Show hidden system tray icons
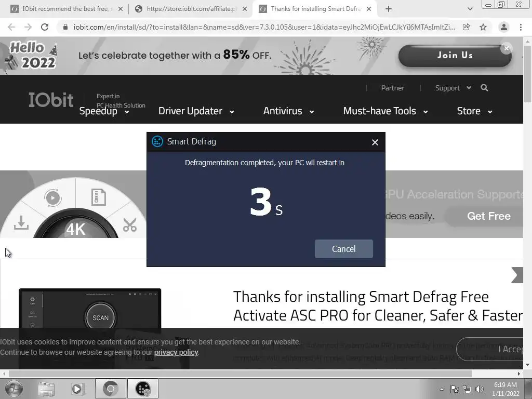532x399 pixels. point(442,389)
